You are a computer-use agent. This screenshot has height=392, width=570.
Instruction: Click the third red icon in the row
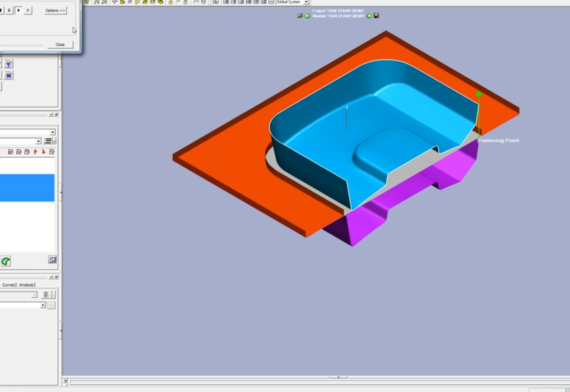tap(27, 152)
